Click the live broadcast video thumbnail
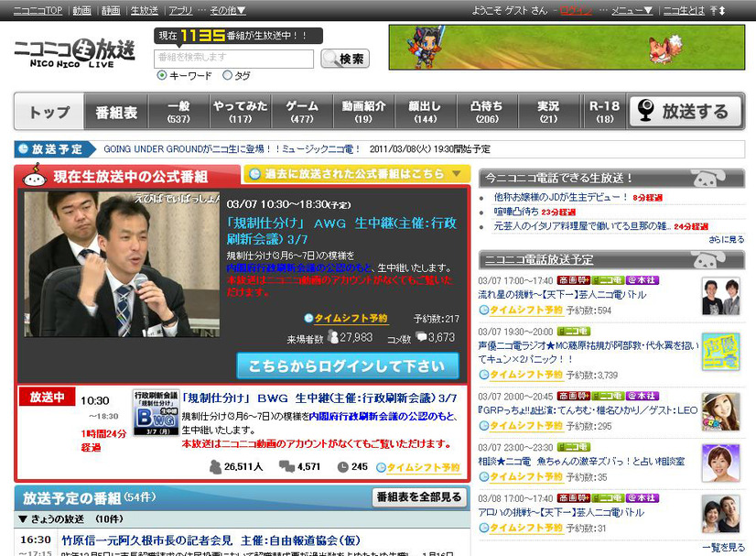The image size is (756, 556). click(x=122, y=264)
